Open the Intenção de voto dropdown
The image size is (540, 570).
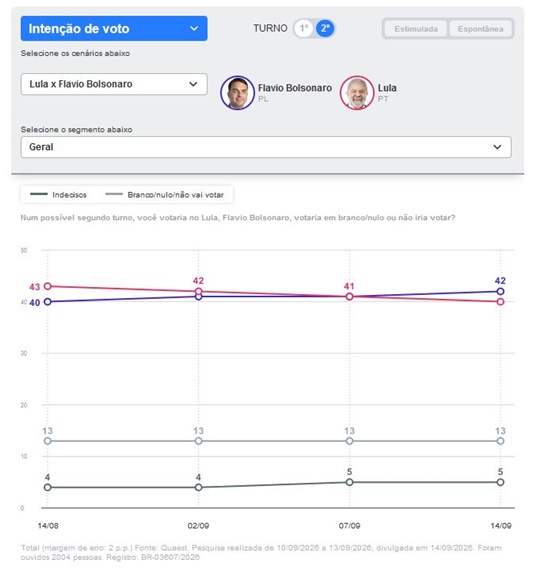[114, 28]
